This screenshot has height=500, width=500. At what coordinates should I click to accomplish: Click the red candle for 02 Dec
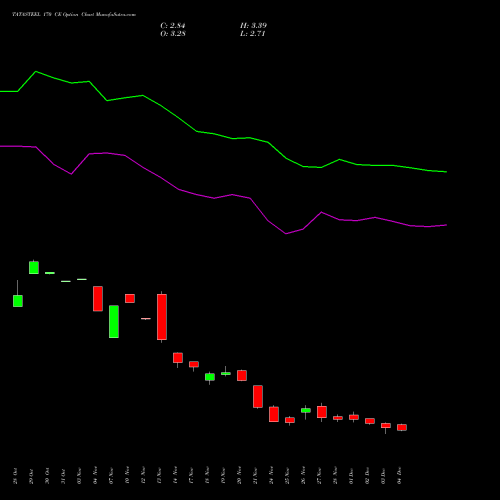(370, 421)
